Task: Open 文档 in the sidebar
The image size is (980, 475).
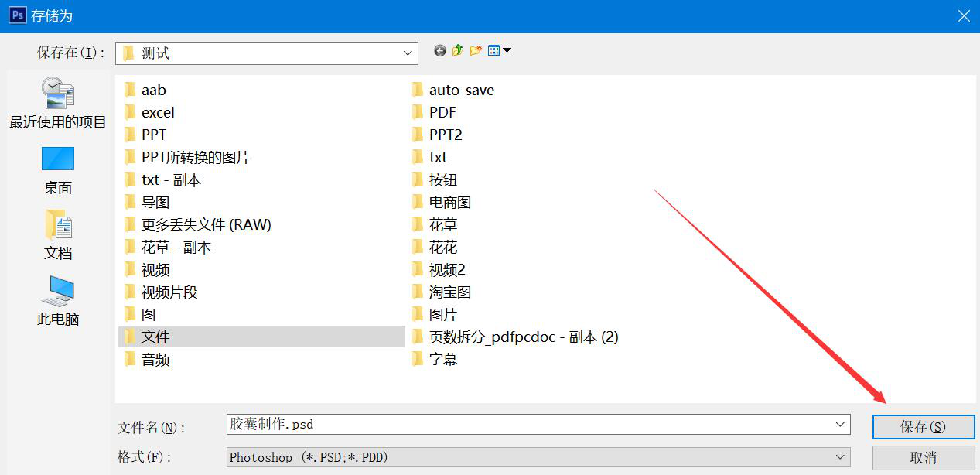Action: (58, 234)
